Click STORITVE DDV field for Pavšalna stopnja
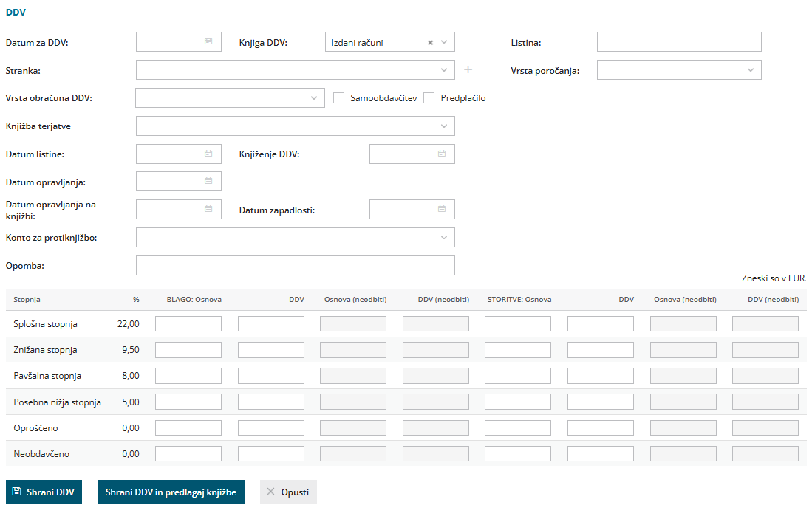 pyautogui.click(x=601, y=376)
